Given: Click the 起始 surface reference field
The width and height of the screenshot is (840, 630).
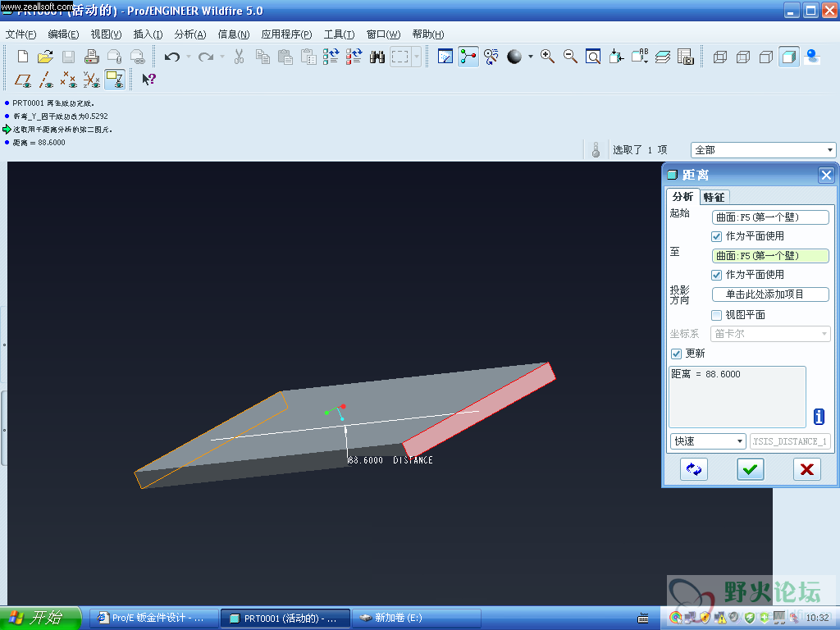Looking at the screenshot, I should pos(770,217).
